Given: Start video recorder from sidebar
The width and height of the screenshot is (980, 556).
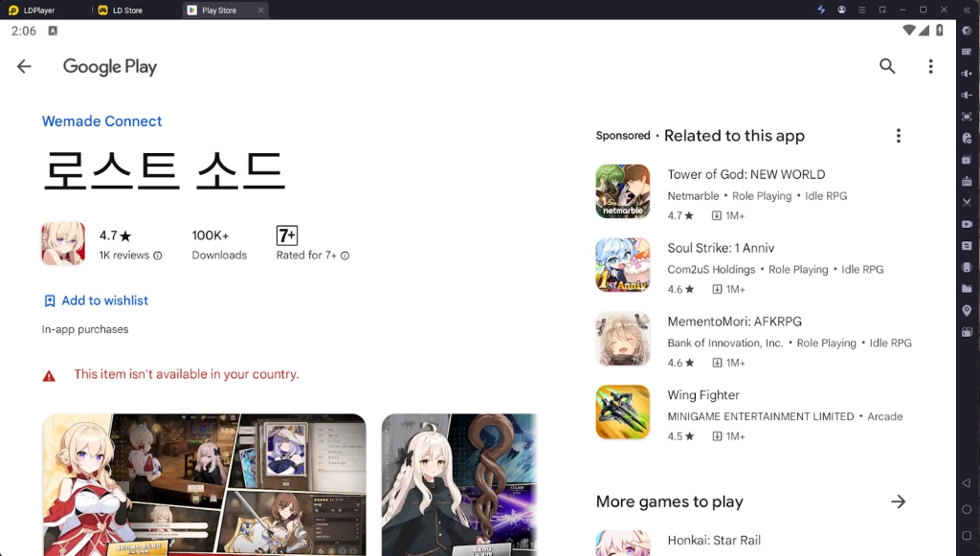Looking at the screenshot, I should click(x=967, y=224).
